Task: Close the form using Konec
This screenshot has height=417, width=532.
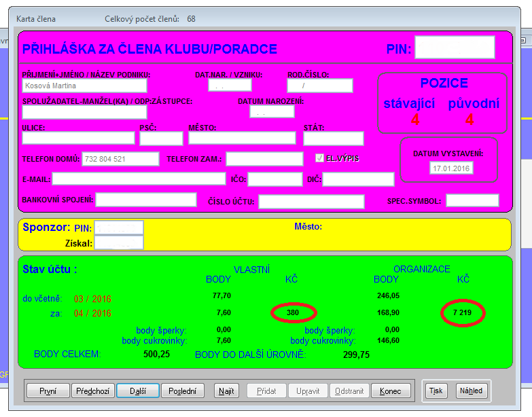Action: tap(391, 391)
